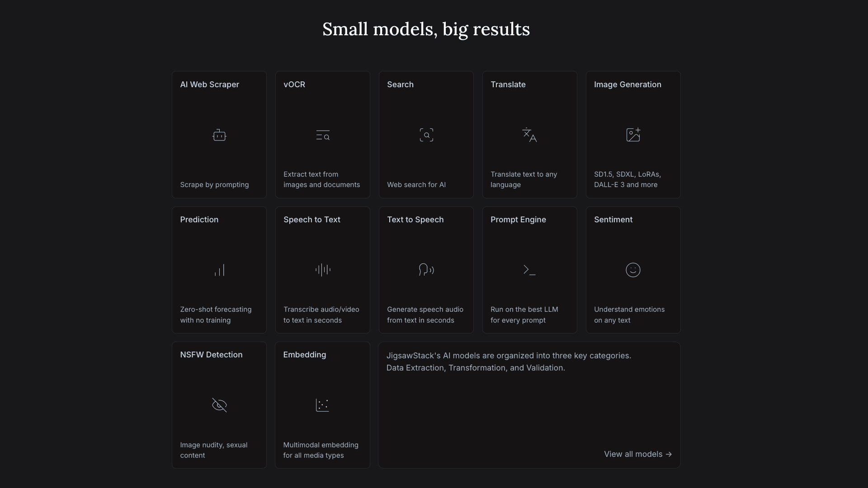
Task: Click the Search scan magnifier icon
Action: click(x=426, y=135)
